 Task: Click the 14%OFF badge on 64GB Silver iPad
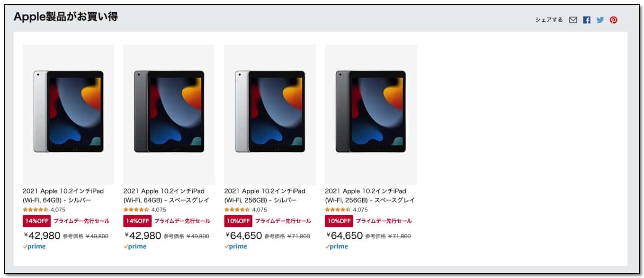click(x=36, y=221)
